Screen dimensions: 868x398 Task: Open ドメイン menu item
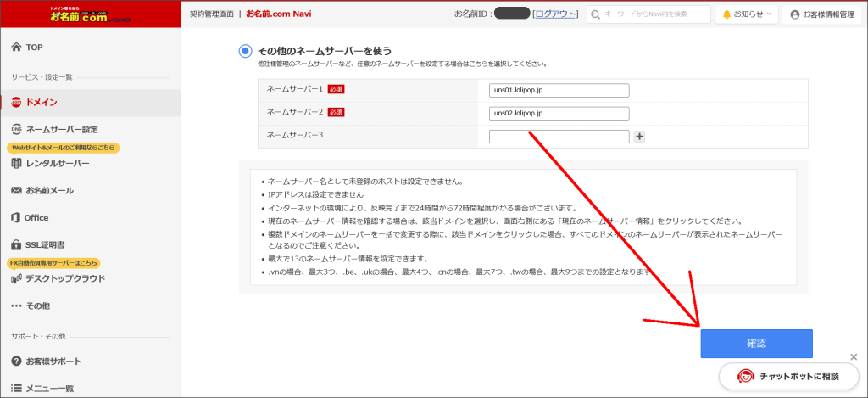coord(90,103)
